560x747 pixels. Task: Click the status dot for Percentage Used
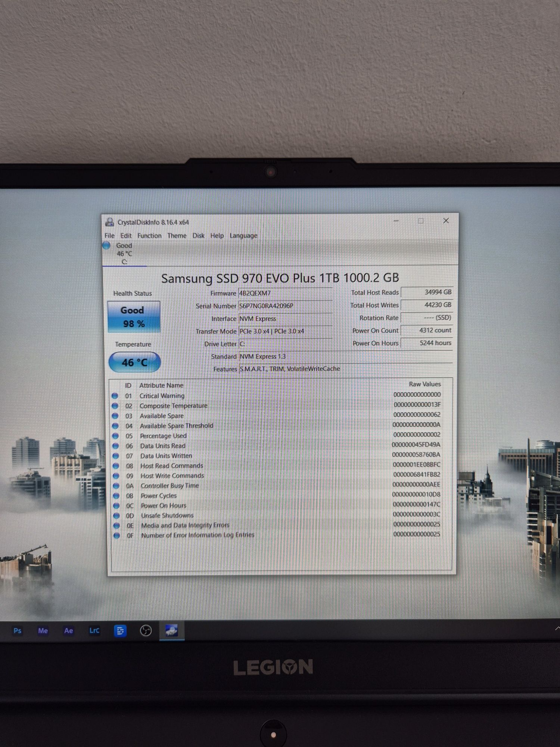[115, 436]
